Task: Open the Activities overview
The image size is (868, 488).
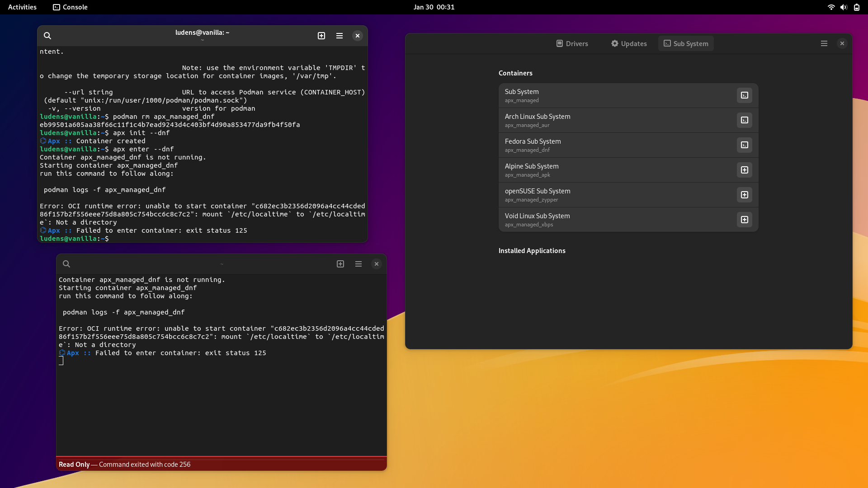Action: pos(22,7)
